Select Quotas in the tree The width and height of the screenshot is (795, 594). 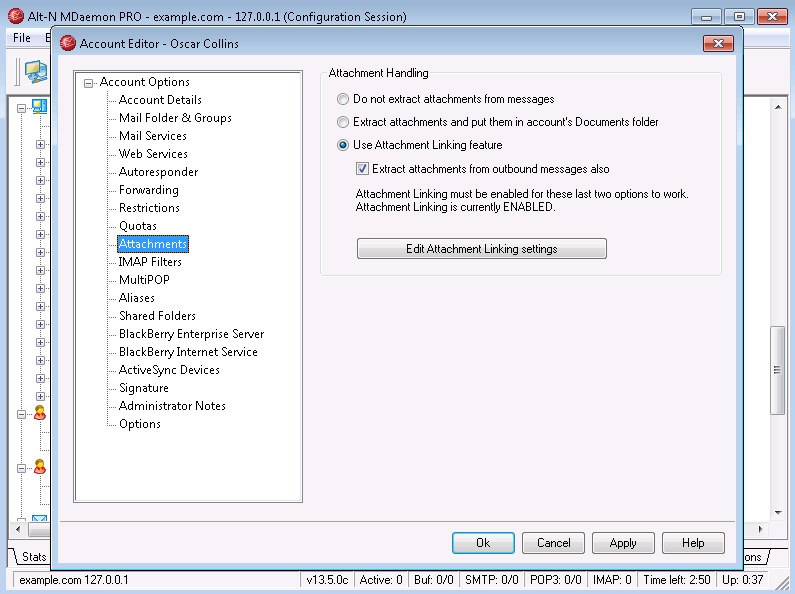point(137,226)
